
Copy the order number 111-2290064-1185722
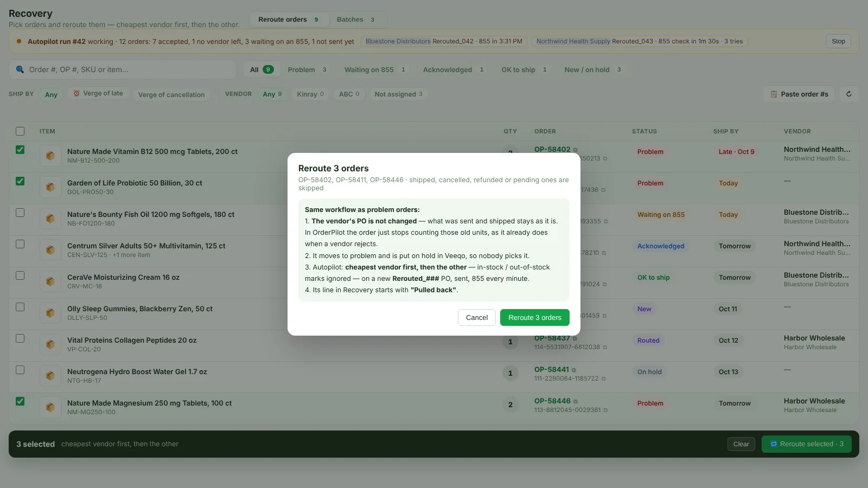tap(603, 378)
